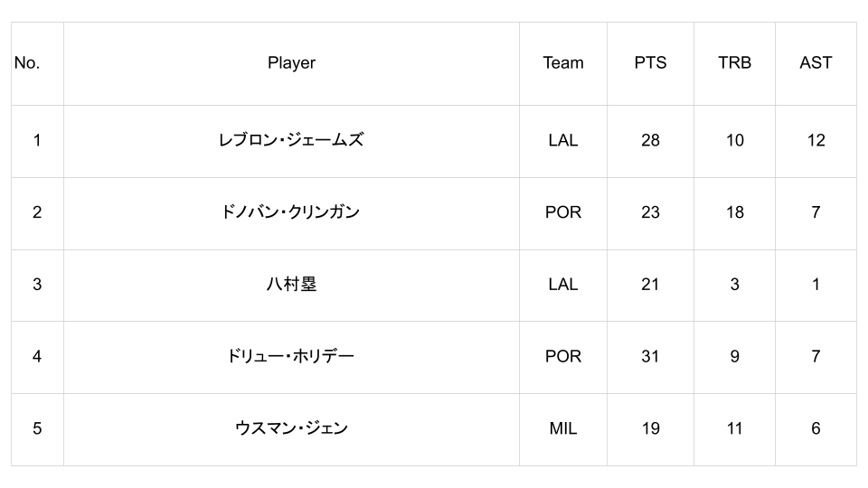Select the TRB value 18
This screenshot has height=488, width=868.
[734, 212]
